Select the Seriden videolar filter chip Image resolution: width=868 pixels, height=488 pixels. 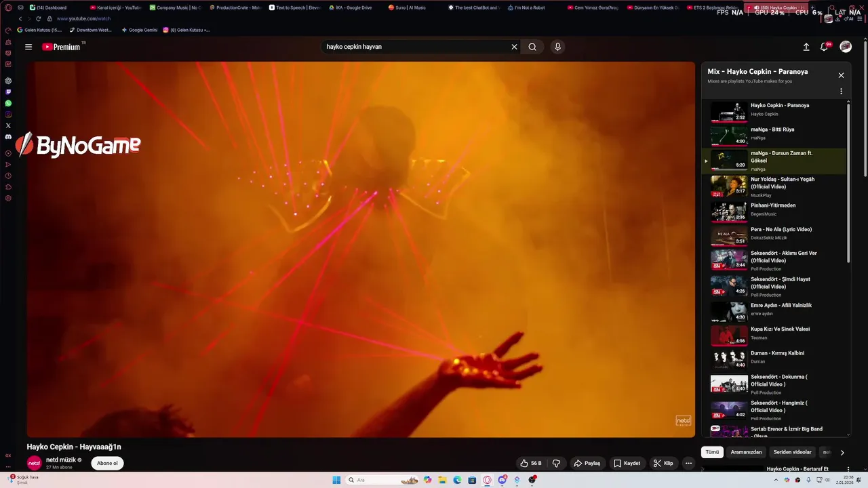click(792, 452)
